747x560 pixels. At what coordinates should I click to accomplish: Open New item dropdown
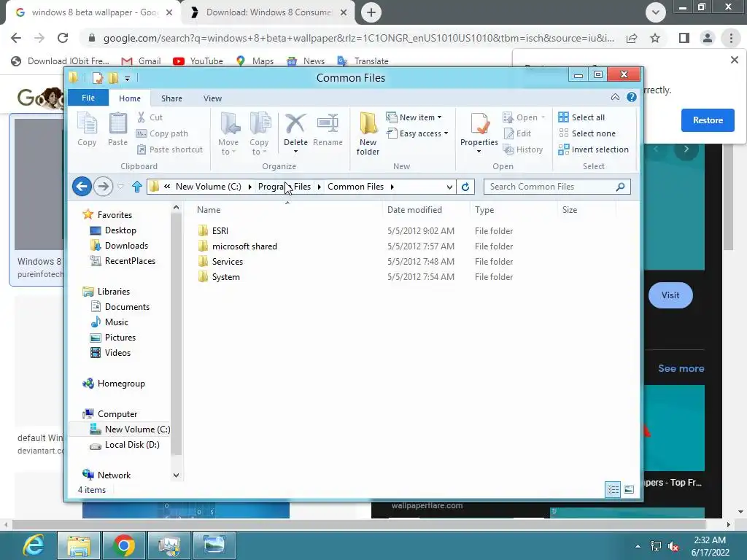pos(414,117)
